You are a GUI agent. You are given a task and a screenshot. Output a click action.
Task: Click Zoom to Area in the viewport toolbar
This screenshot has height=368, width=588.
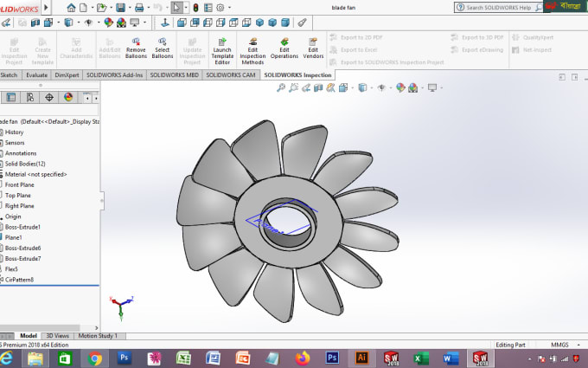pyautogui.click(x=293, y=87)
